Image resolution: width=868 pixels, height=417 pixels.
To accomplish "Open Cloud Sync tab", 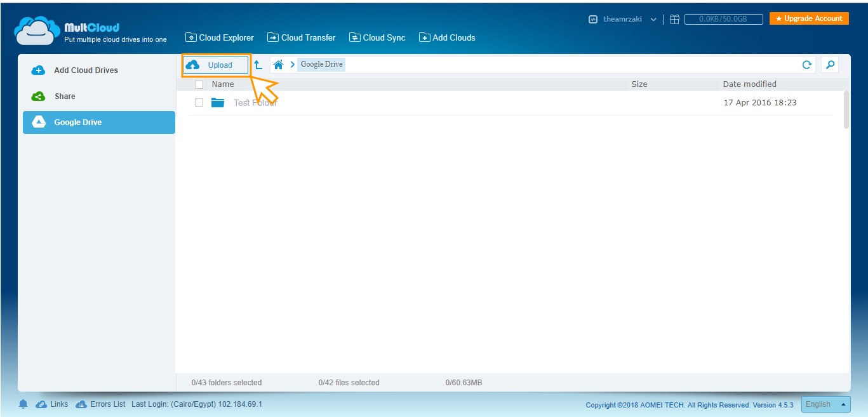I will [377, 37].
